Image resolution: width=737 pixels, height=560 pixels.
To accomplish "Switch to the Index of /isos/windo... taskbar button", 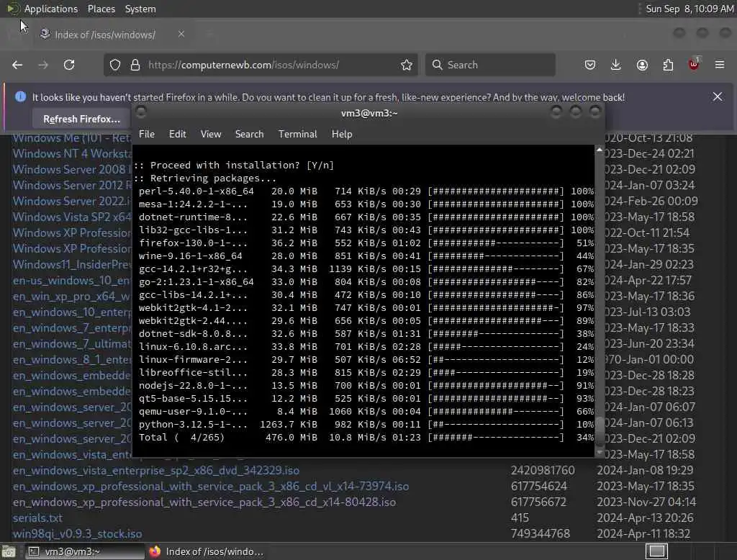I will pos(207,551).
